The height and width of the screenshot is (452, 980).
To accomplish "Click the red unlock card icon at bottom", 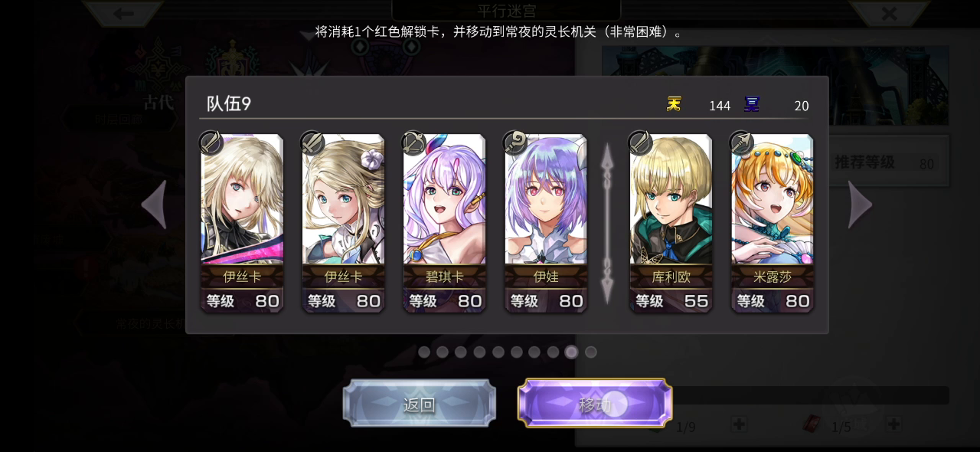I will coord(812,423).
